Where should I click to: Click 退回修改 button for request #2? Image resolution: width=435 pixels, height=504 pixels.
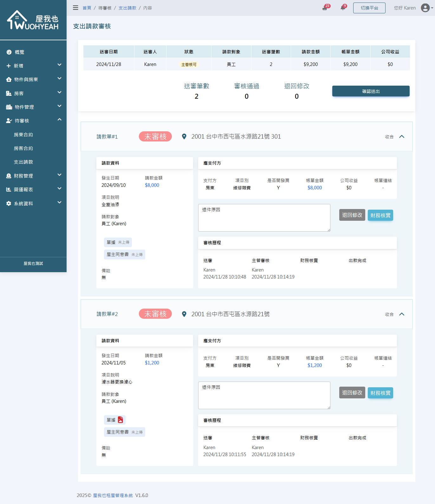pos(352,393)
